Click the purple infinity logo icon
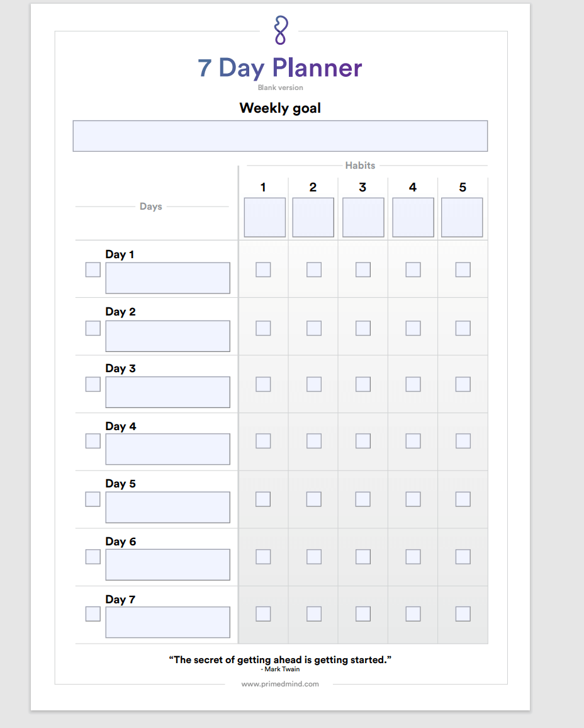The image size is (584, 728). coord(281,30)
